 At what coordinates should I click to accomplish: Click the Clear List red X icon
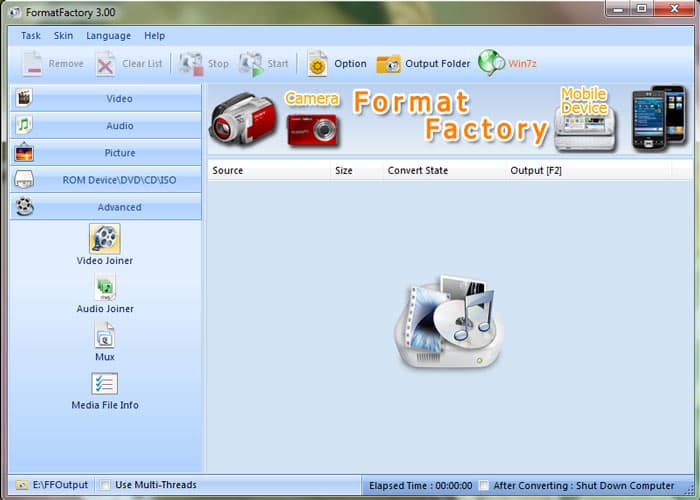pos(105,65)
